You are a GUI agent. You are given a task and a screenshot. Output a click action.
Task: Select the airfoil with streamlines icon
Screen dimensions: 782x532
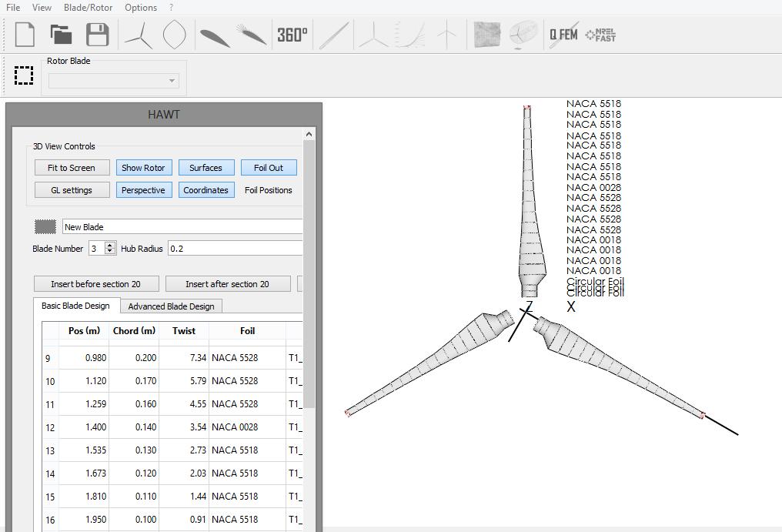point(252,35)
